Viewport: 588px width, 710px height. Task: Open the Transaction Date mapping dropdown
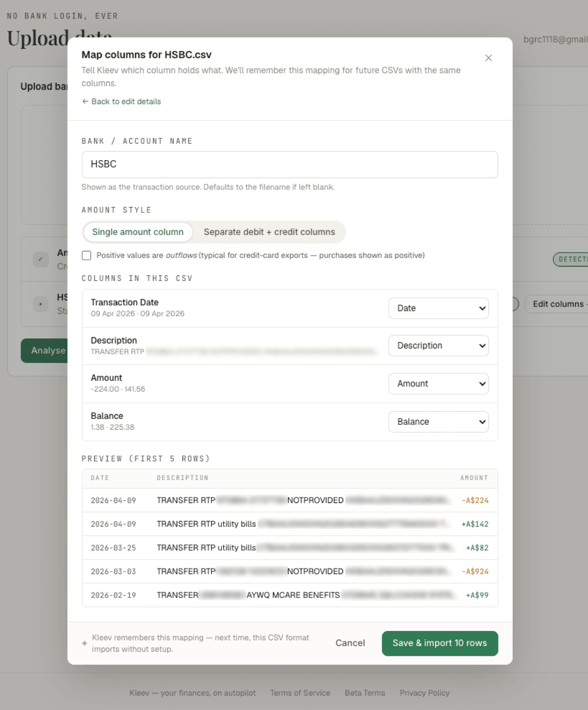coord(438,308)
